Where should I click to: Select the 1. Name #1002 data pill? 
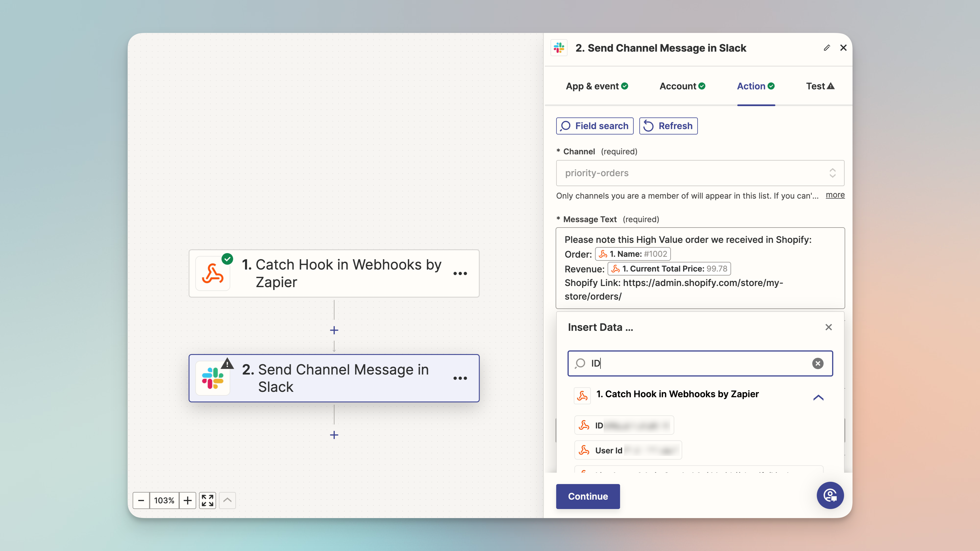click(633, 254)
